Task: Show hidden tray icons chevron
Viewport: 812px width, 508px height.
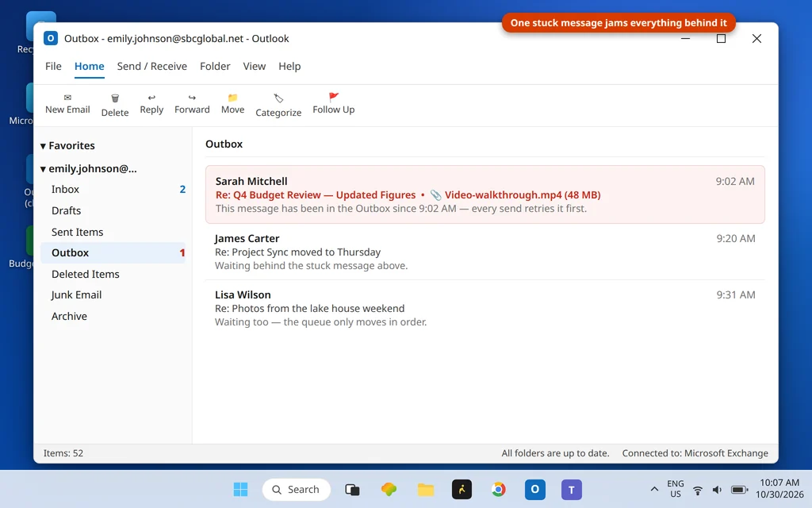Action: [654, 489]
